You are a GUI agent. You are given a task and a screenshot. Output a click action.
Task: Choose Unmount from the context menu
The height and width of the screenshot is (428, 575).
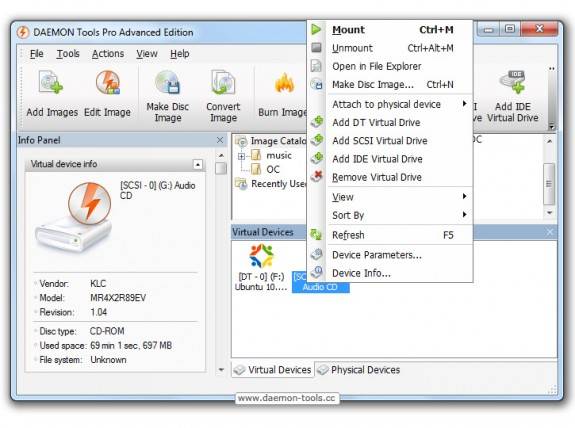pyautogui.click(x=391, y=48)
